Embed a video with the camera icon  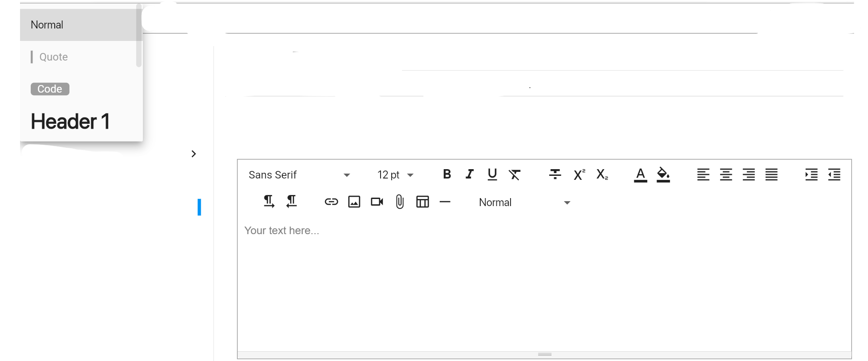pyautogui.click(x=377, y=202)
